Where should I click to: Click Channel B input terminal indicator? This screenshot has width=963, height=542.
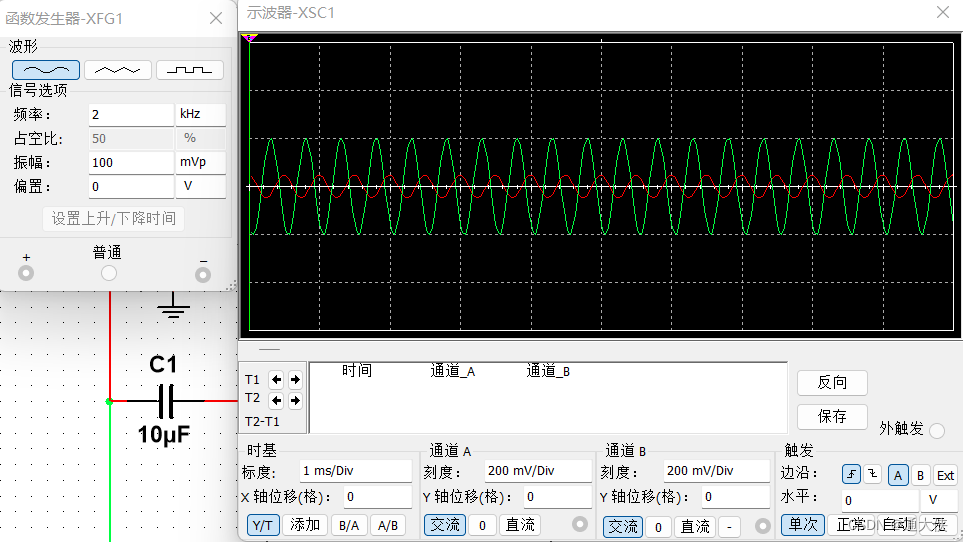tap(762, 526)
